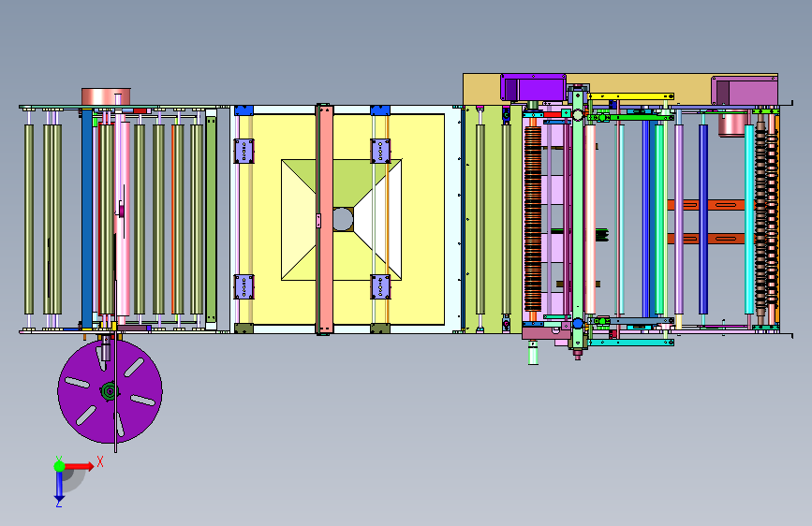
Task: Click the red X axis of the triad
Action: coord(79,466)
